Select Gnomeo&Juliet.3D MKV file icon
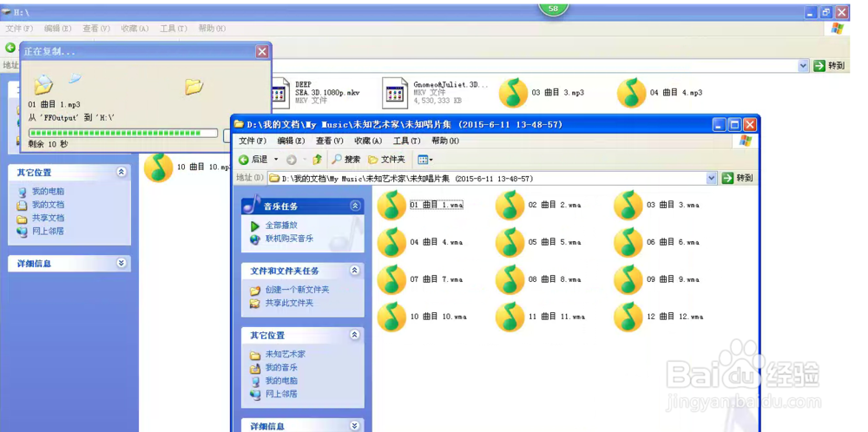The height and width of the screenshot is (432, 868). (395, 92)
